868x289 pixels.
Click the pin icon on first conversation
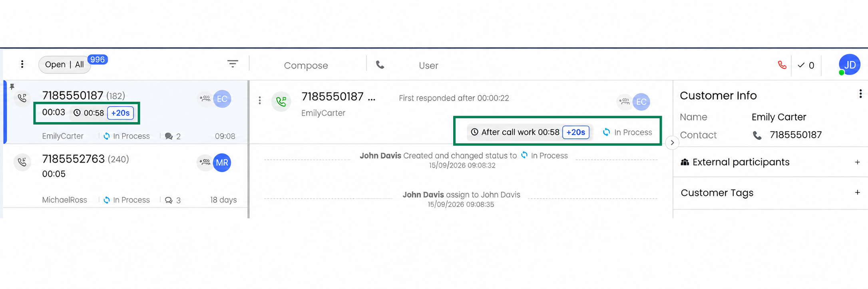pos(12,86)
